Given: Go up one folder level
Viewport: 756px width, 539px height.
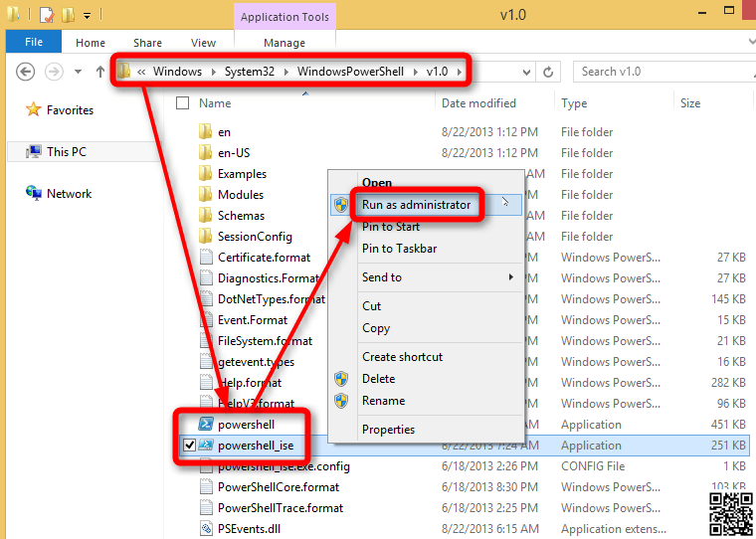Looking at the screenshot, I should (100, 72).
